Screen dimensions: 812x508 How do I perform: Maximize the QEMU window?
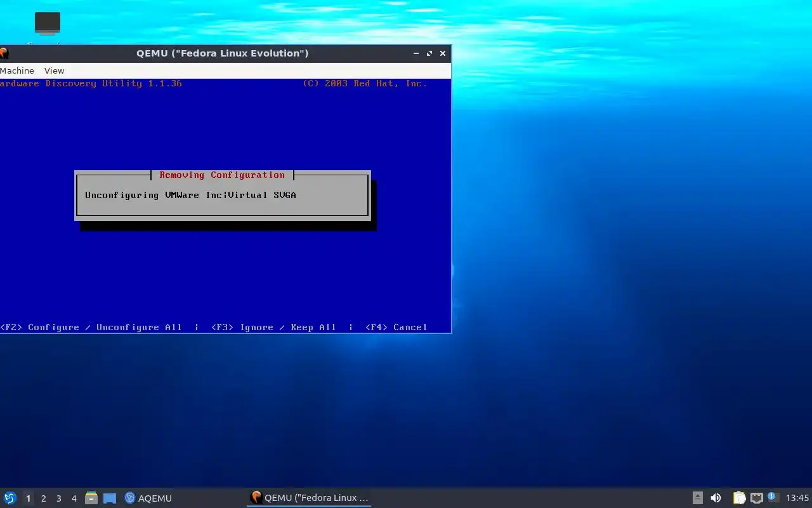click(x=429, y=53)
